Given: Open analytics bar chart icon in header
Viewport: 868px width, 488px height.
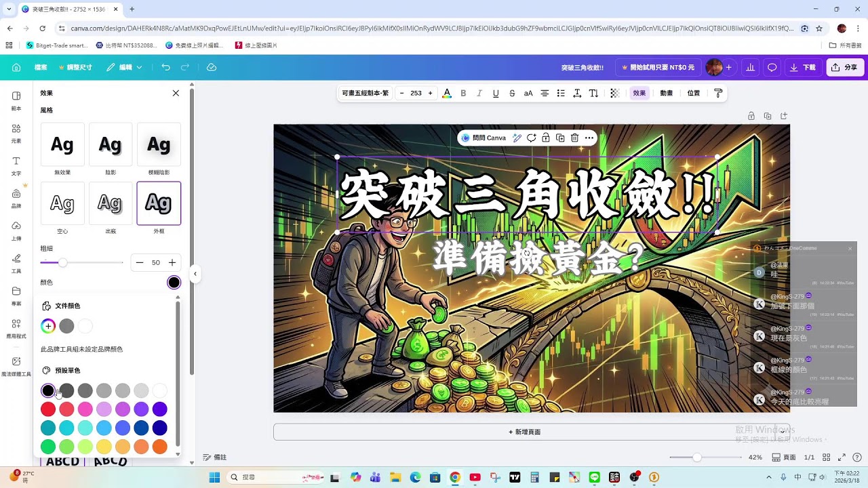Looking at the screenshot, I should (750, 67).
